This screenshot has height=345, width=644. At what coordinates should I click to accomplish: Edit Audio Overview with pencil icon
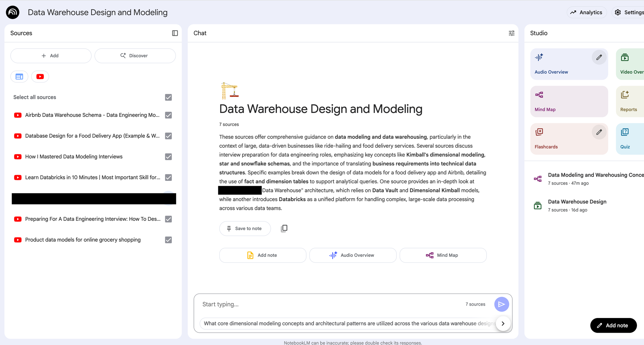point(599,58)
